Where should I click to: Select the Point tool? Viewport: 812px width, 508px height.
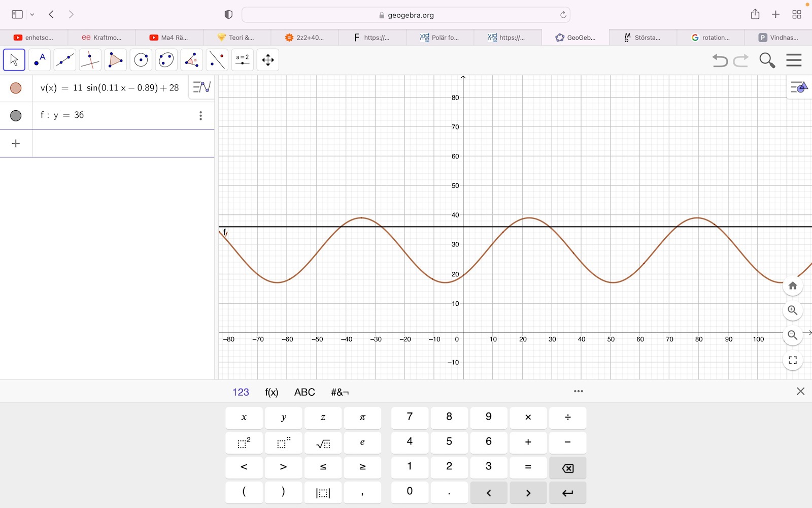click(x=40, y=60)
